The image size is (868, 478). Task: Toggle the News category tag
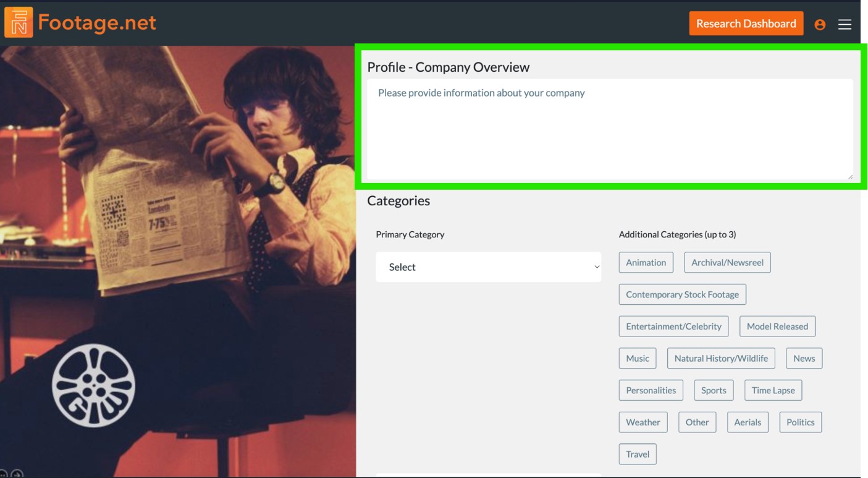pos(804,358)
